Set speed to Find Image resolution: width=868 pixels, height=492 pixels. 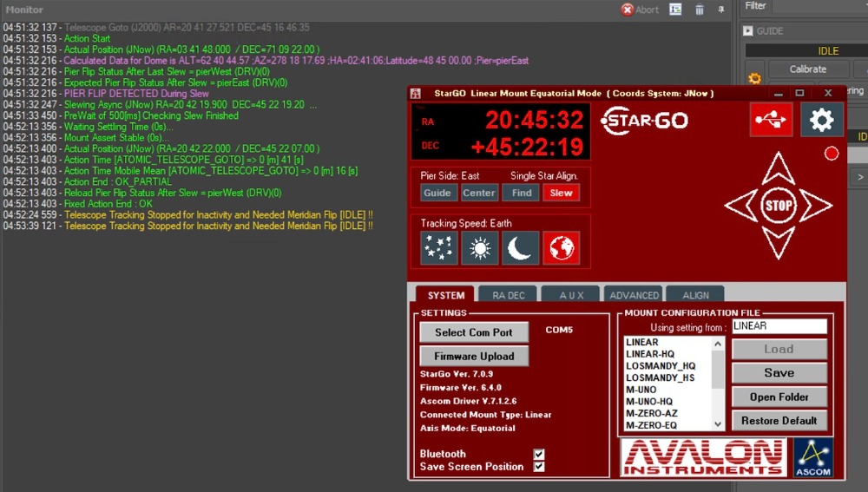[x=522, y=193]
